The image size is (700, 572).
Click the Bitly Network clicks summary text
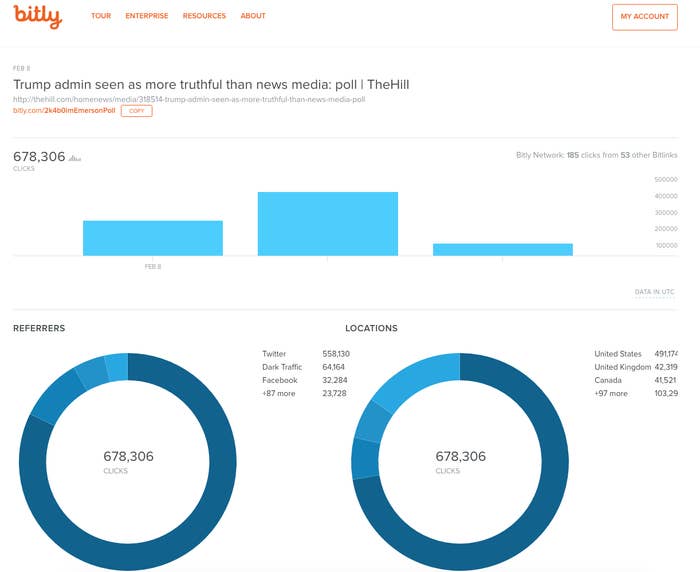596,155
